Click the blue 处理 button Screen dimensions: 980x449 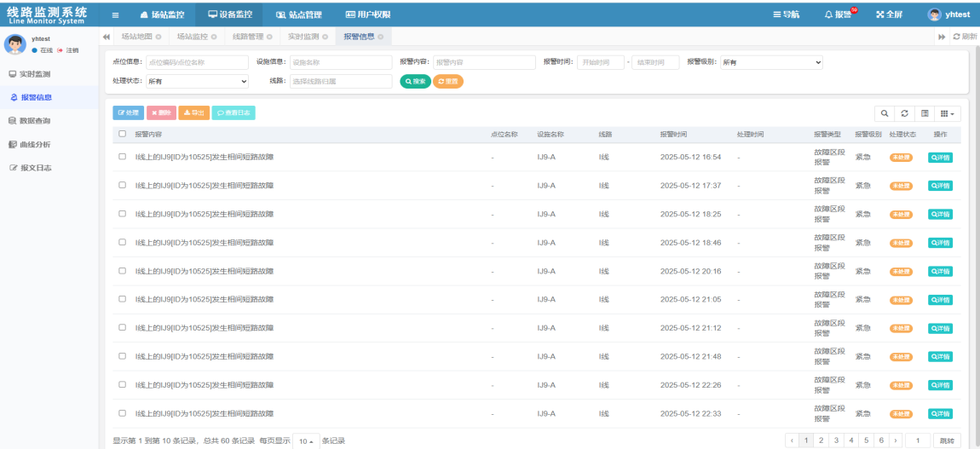pyautogui.click(x=128, y=113)
